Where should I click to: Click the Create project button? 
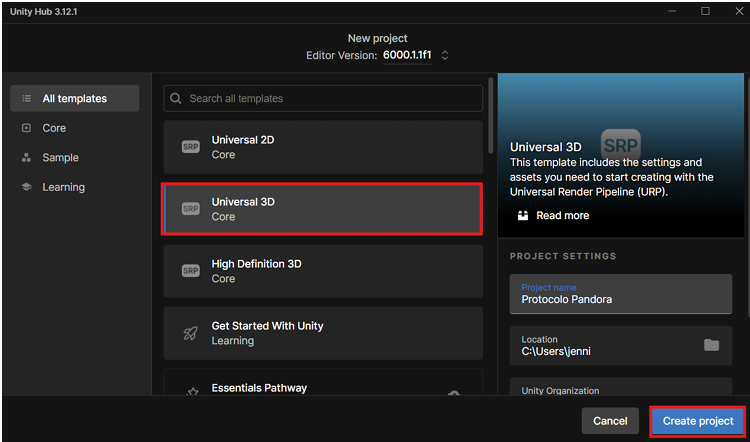point(697,421)
